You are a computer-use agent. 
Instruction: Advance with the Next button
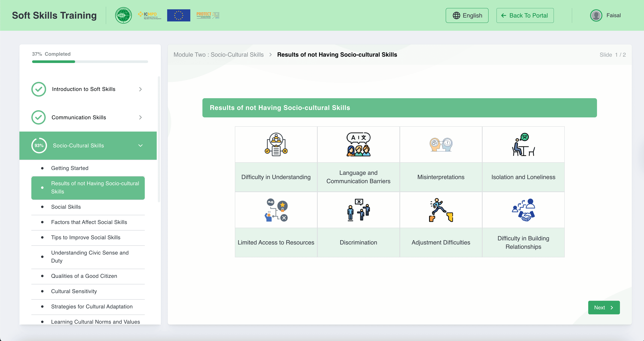(x=604, y=307)
